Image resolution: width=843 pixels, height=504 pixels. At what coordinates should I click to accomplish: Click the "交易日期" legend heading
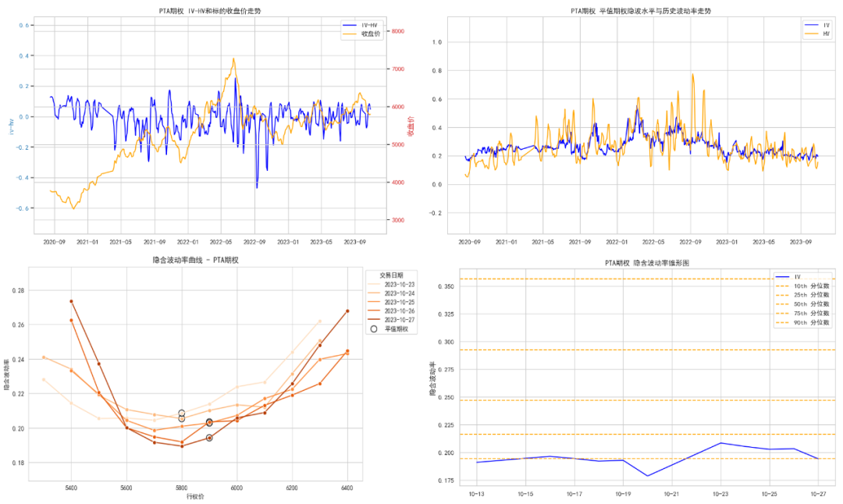coord(391,275)
